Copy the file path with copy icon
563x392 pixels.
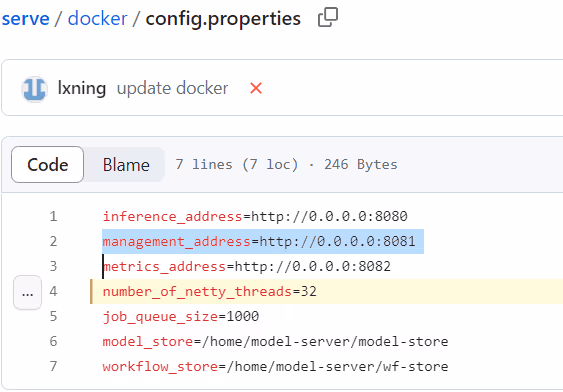click(328, 17)
